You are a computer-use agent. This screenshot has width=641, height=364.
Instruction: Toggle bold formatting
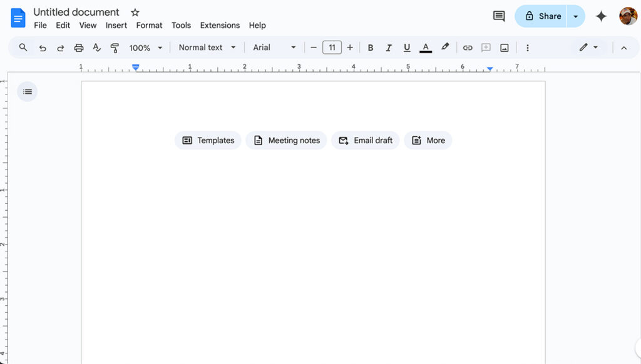(x=371, y=47)
